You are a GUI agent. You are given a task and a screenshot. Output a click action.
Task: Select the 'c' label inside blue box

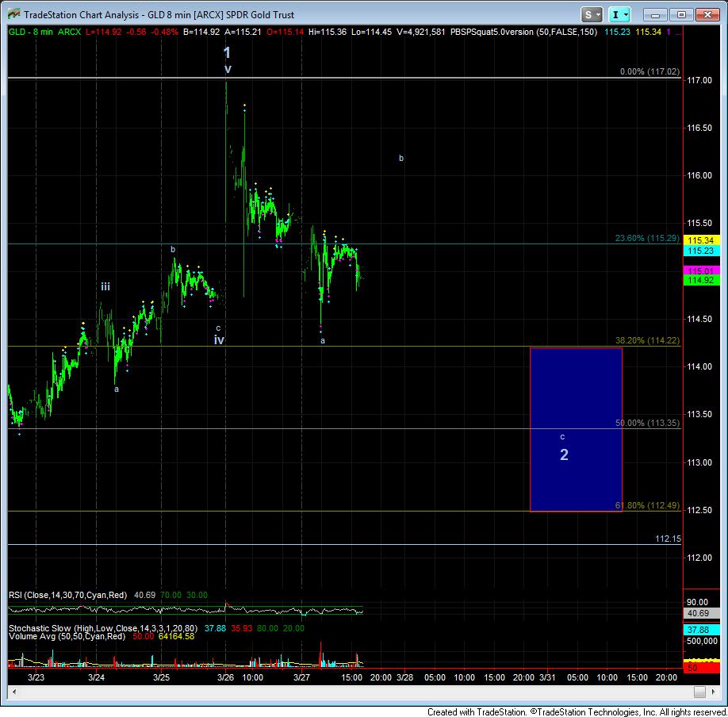point(562,436)
